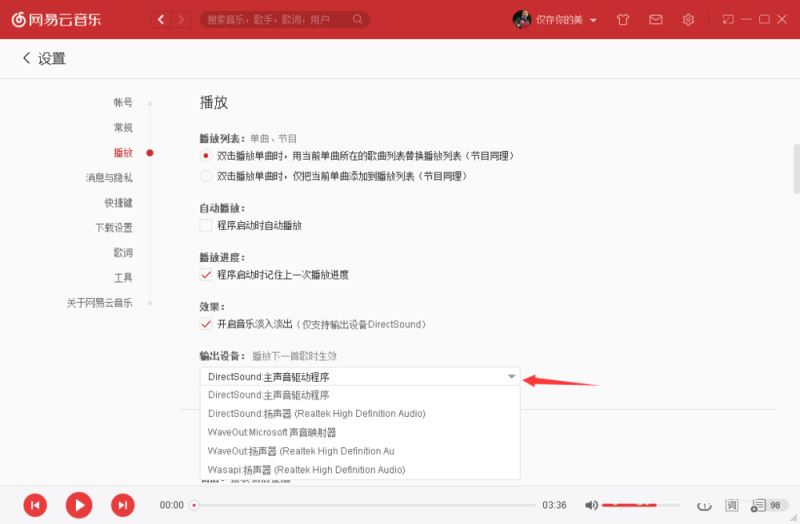
Task: Return from 设置 using back chevron
Action: (x=27, y=58)
